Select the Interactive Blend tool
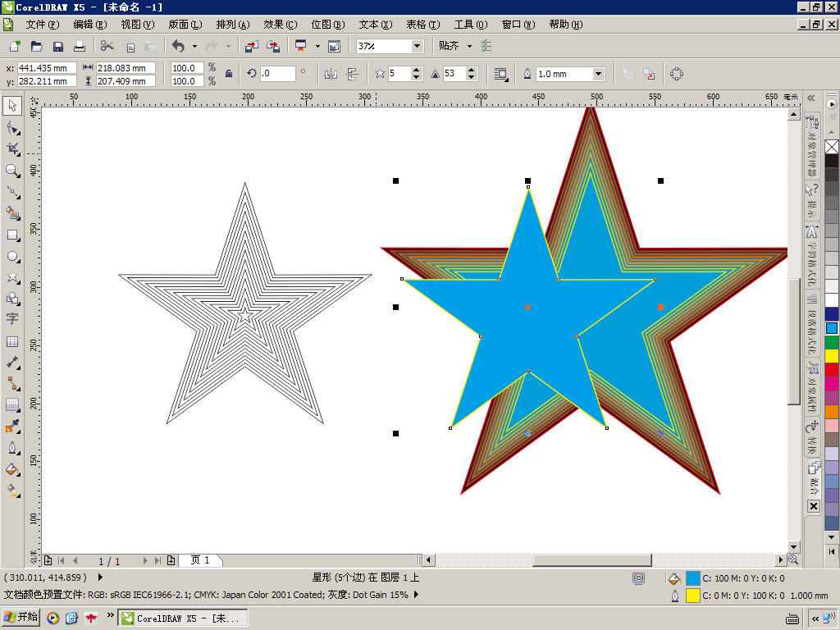The image size is (840, 630). (13, 405)
